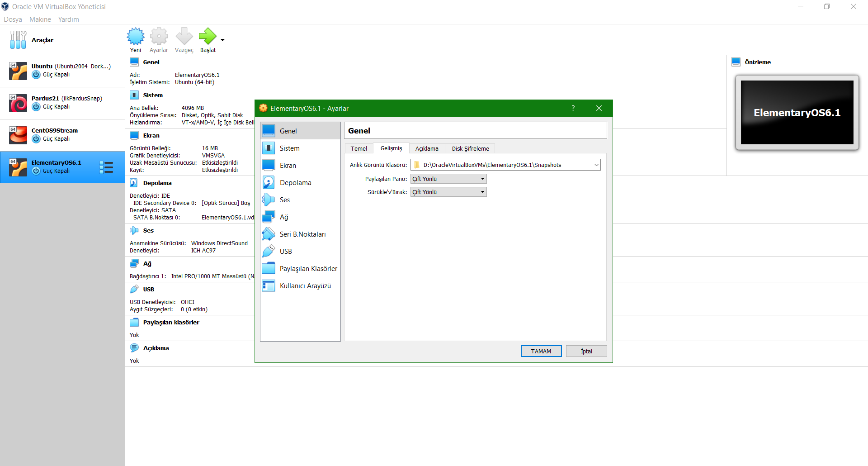Viewport: 868px width, 466px height.
Task: Click the USB section header in details
Action: (149, 289)
